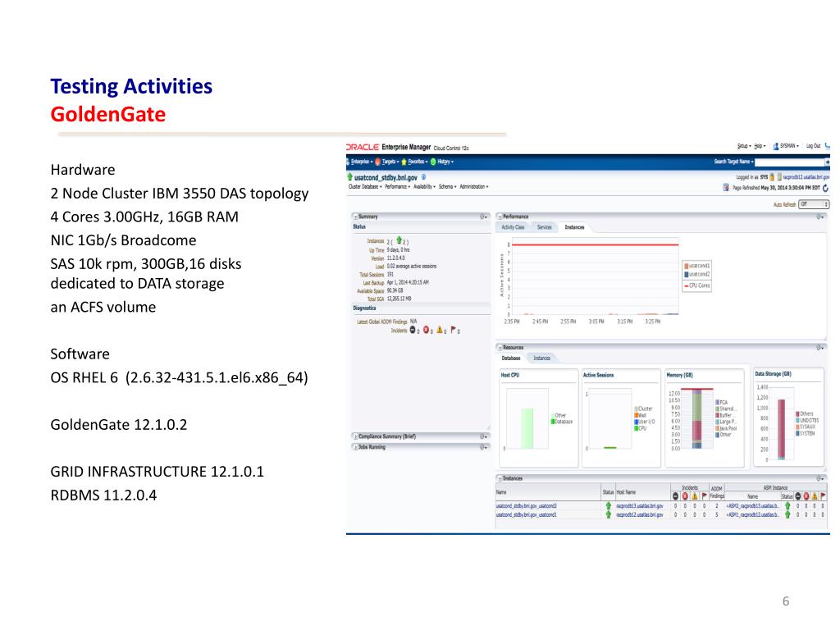Click the Log Out link
840x630 pixels.
(x=813, y=146)
